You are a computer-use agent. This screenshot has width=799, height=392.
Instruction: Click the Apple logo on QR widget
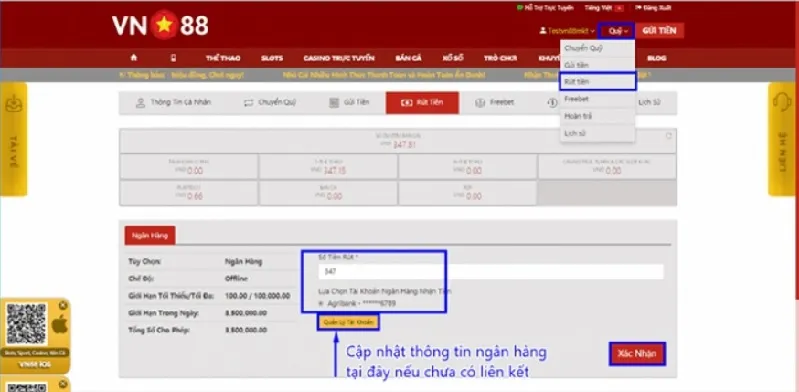coord(59,324)
